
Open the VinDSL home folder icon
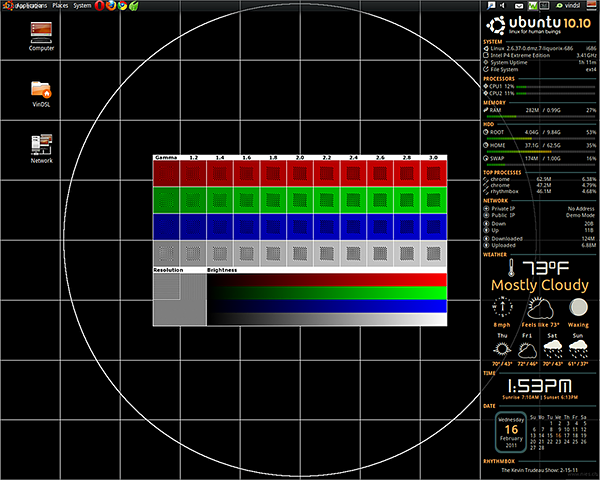[x=41, y=90]
